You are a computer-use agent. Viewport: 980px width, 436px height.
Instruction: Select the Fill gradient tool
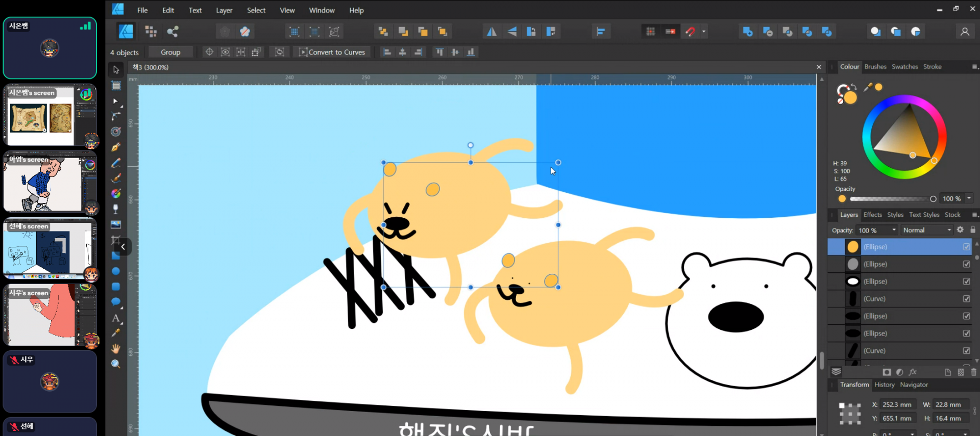pyautogui.click(x=116, y=193)
